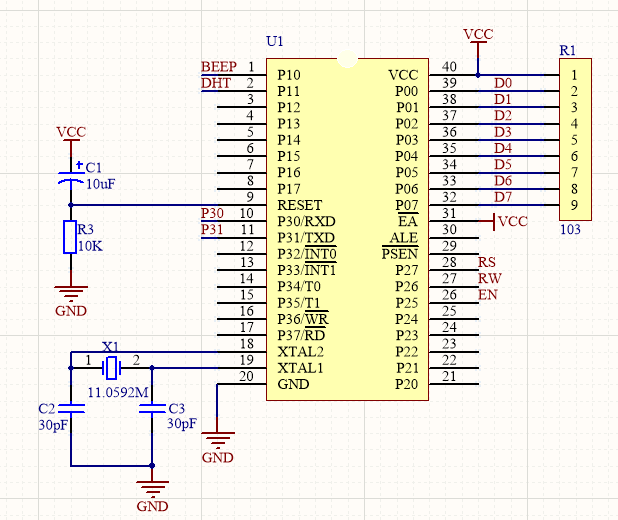Click the XTAL2 pin name
The image size is (618, 520).
301,351
